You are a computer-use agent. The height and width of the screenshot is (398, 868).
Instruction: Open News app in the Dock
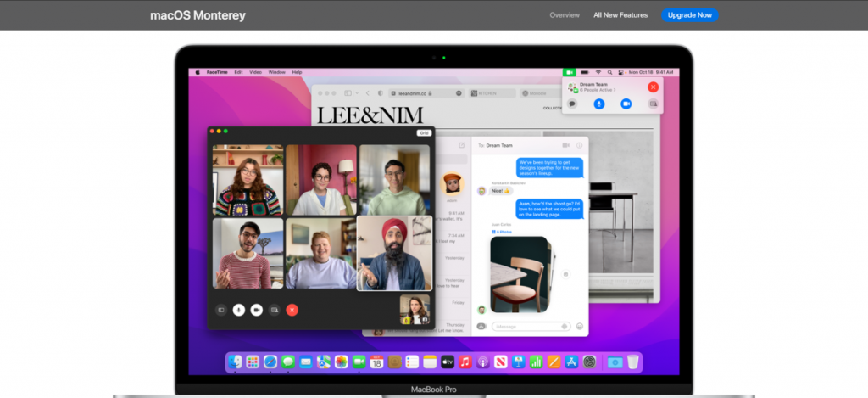500,362
